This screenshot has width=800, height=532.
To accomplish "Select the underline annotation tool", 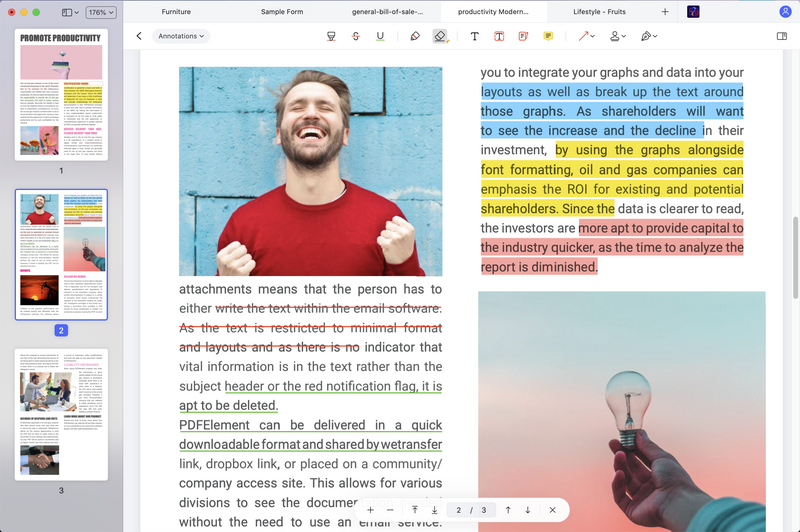I will pos(380,36).
